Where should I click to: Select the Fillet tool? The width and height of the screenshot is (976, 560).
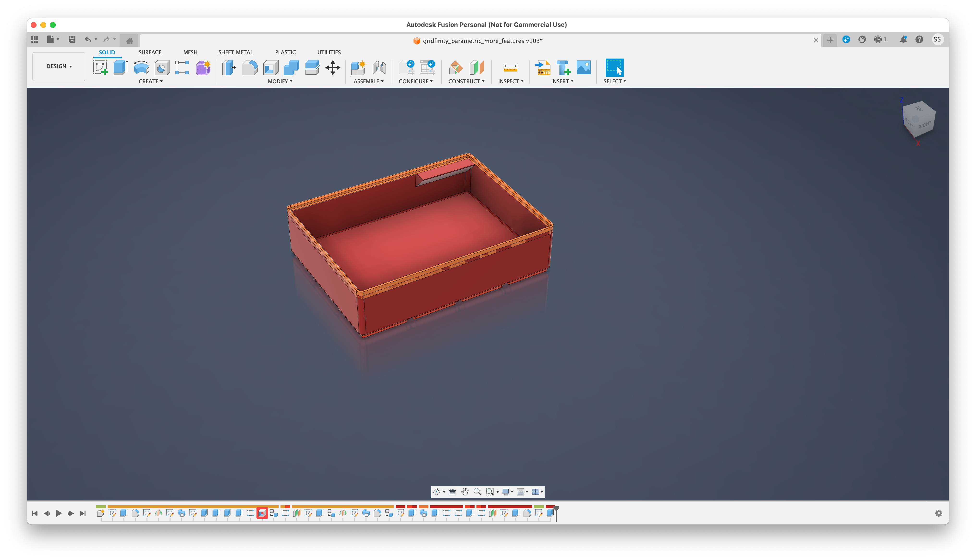250,68
